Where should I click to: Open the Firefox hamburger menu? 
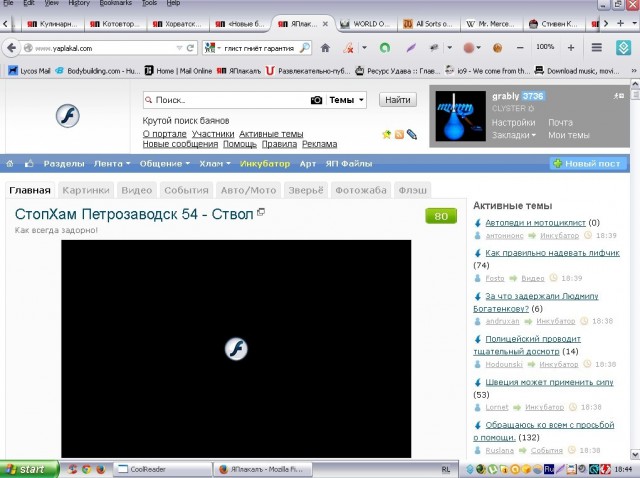tap(597, 48)
